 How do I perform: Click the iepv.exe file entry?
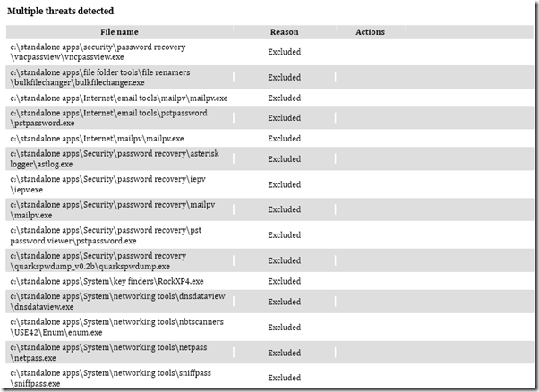[x=98, y=185]
